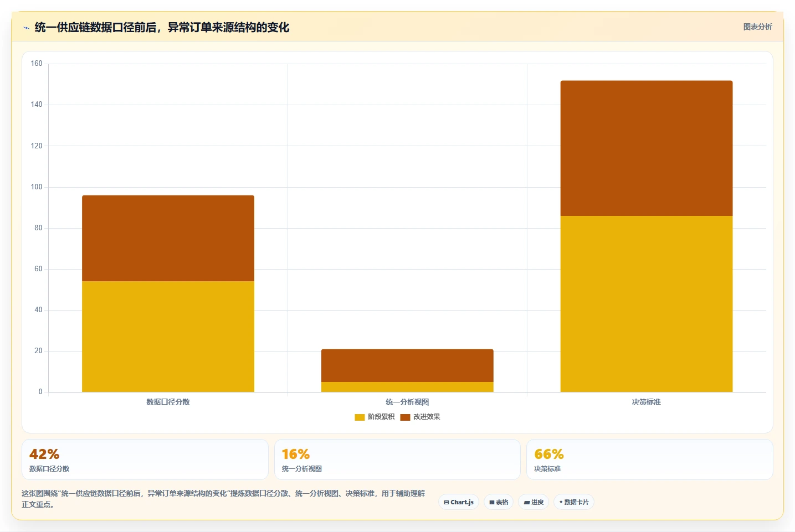
Task: Click the y-axis value 160
Action: click(x=37, y=64)
